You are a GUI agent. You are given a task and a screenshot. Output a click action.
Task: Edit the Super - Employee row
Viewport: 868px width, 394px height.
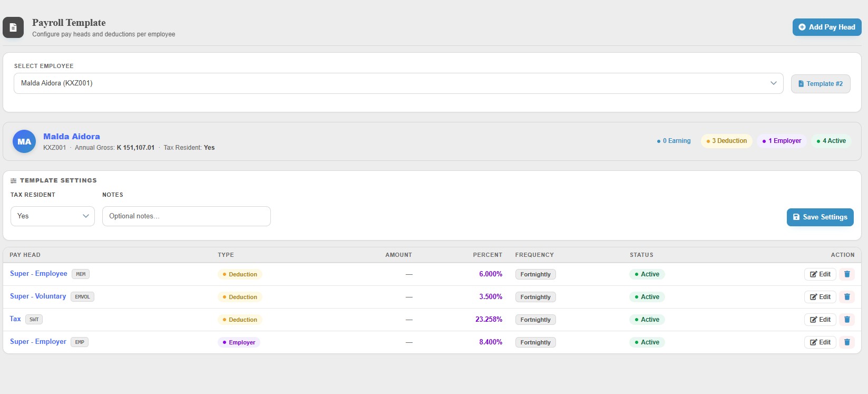point(820,274)
